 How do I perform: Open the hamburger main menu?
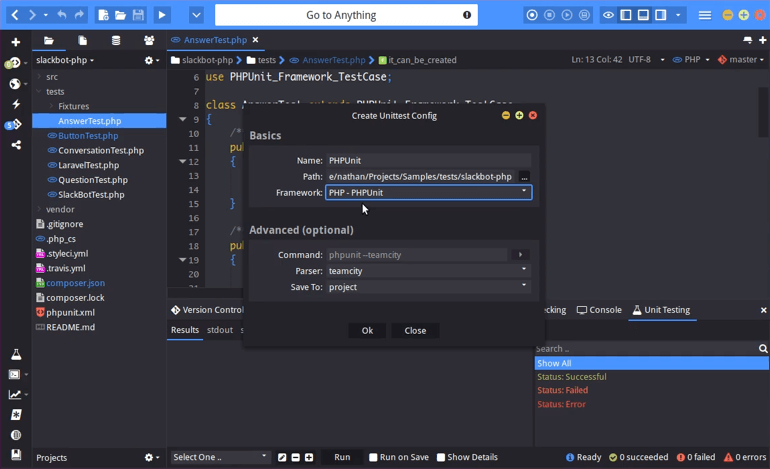[705, 15]
